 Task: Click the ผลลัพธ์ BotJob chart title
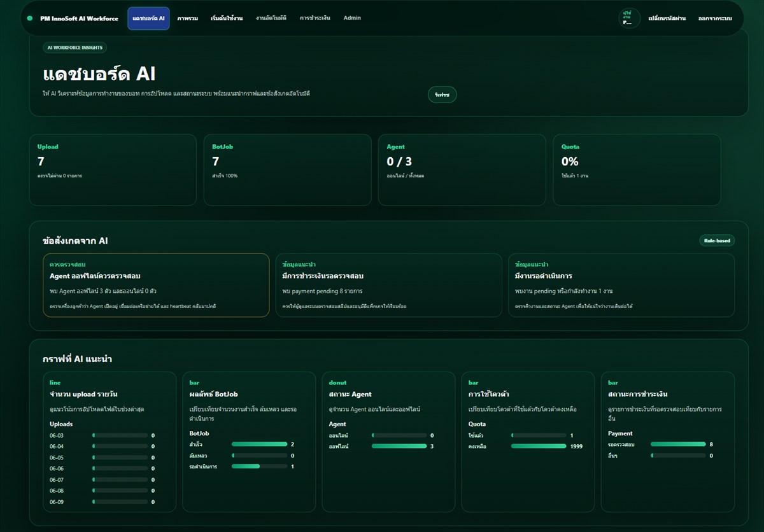click(x=213, y=395)
